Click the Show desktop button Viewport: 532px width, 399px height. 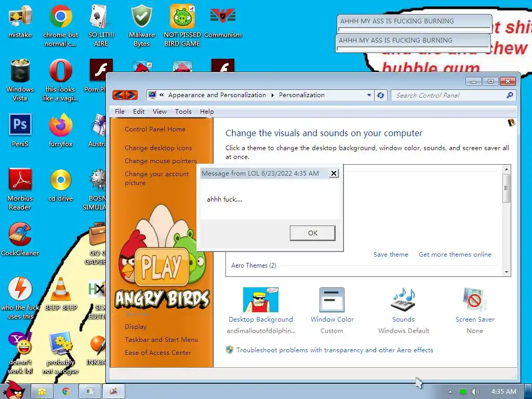(528, 392)
